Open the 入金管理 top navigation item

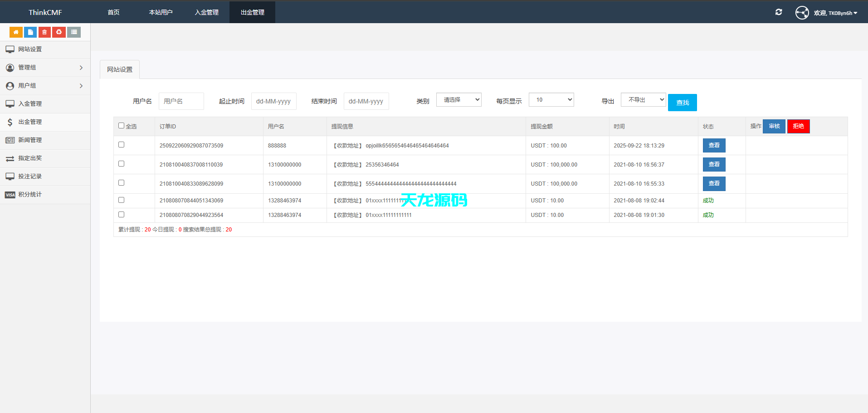tap(207, 12)
